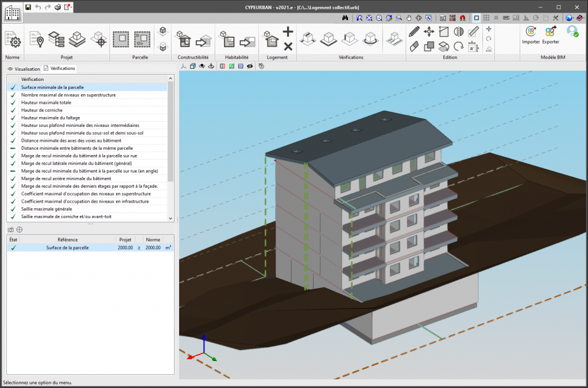Click the delete Logement X icon
Viewport: 588px width, 388px height.
coord(288,46)
